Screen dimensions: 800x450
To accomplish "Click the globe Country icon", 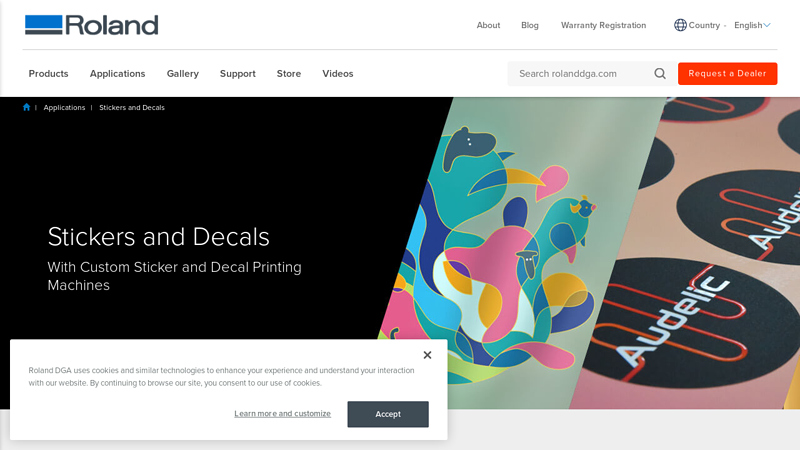I will [680, 25].
